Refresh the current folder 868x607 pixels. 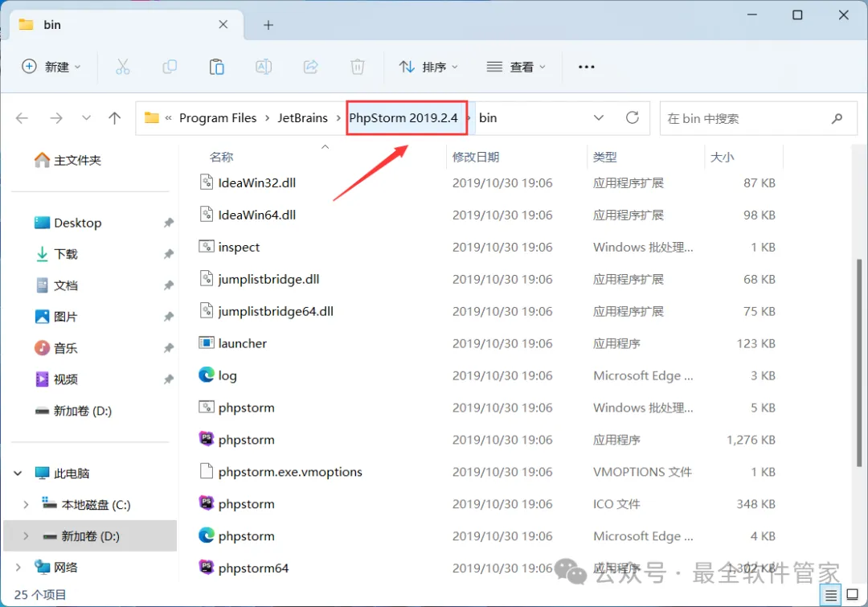click(633, 117)
